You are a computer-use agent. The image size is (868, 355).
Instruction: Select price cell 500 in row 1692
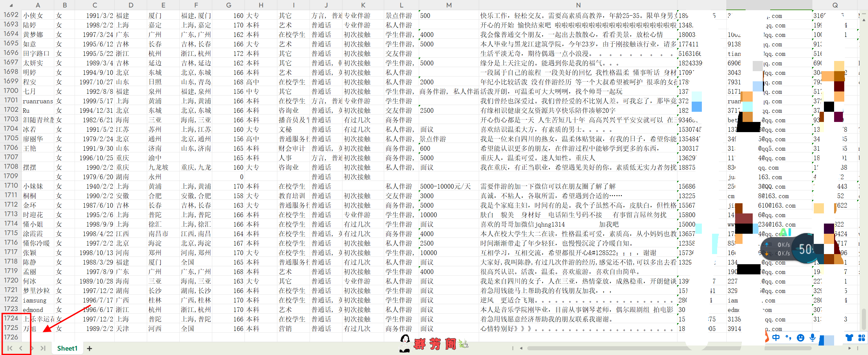coord(449,16)
